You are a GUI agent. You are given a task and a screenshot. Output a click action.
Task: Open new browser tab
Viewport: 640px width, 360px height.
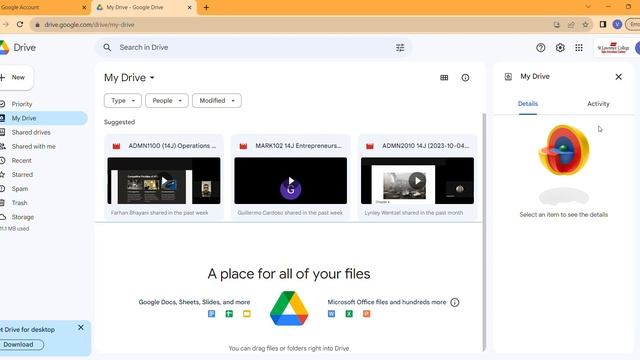tap(206, 7)
